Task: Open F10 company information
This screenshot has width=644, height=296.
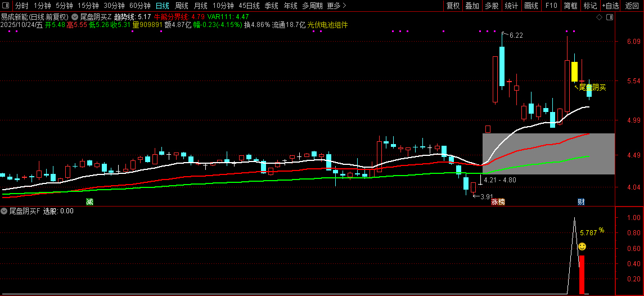Action: click(x=551, y=6)
